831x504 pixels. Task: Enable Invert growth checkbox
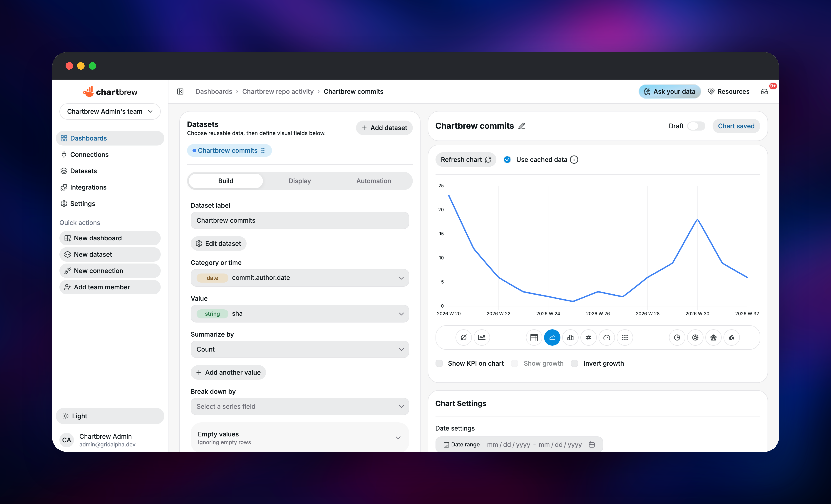575,364
